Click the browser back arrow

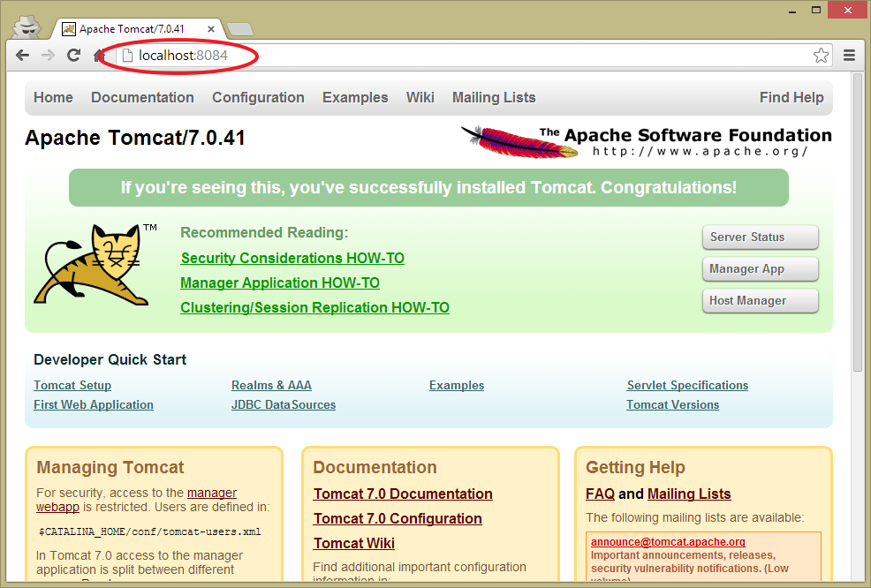[23, 56]
